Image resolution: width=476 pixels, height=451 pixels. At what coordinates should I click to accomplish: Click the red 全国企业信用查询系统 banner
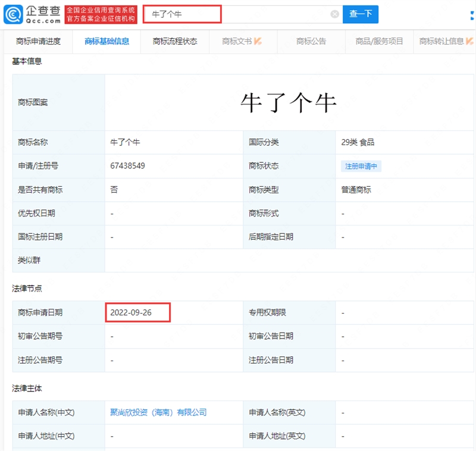click(x=101, y=14)
